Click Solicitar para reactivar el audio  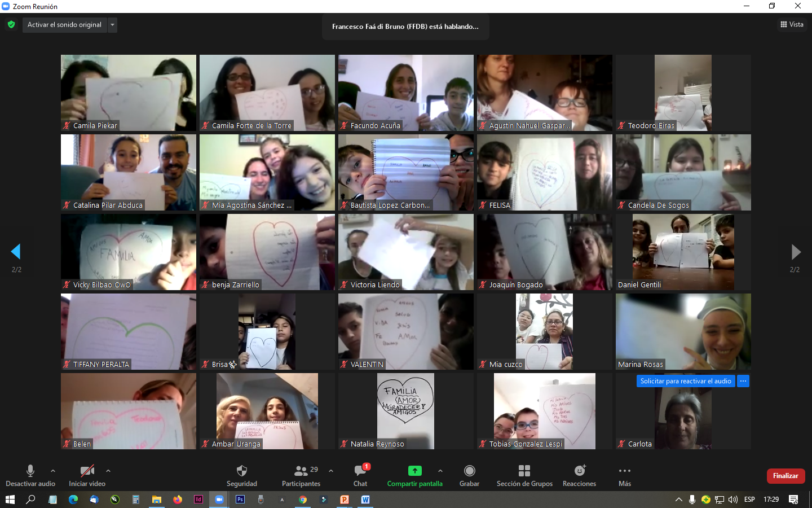pos(686,381)
